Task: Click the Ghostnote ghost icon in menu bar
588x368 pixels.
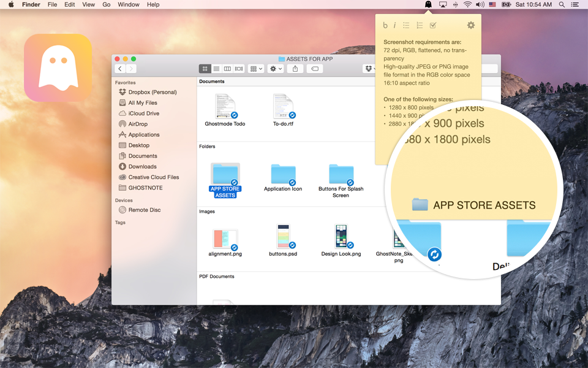Action: [428, 4]
